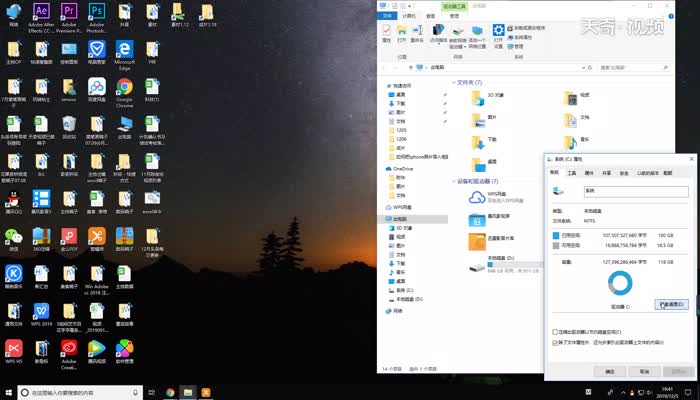
Task: Switch to 工具 tab in properties dialog
Action: tap(571, 173)
